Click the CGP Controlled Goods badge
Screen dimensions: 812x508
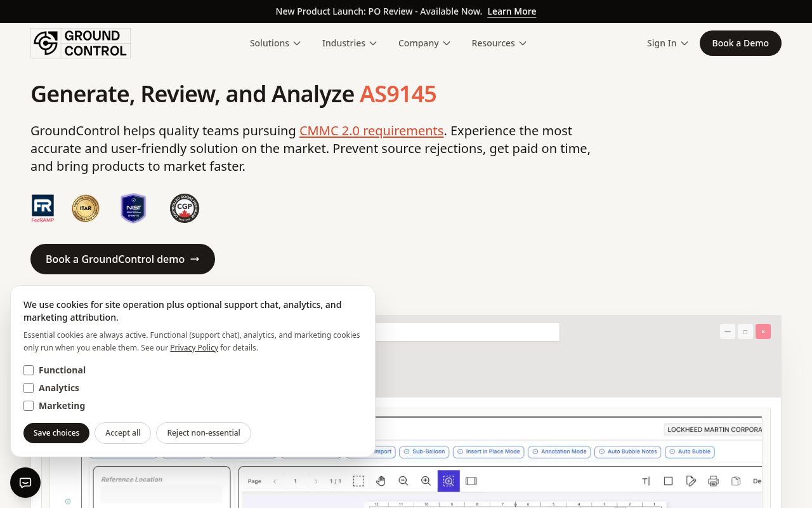185,208
